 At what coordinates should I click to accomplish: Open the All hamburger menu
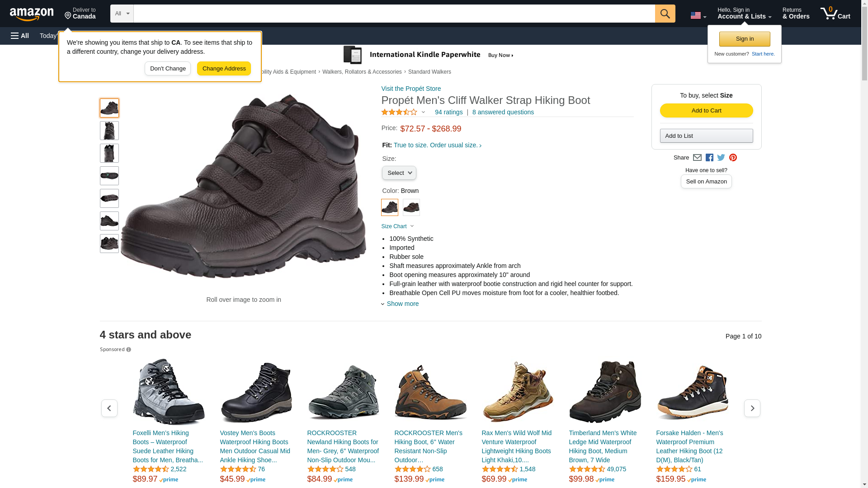[20, 36]
